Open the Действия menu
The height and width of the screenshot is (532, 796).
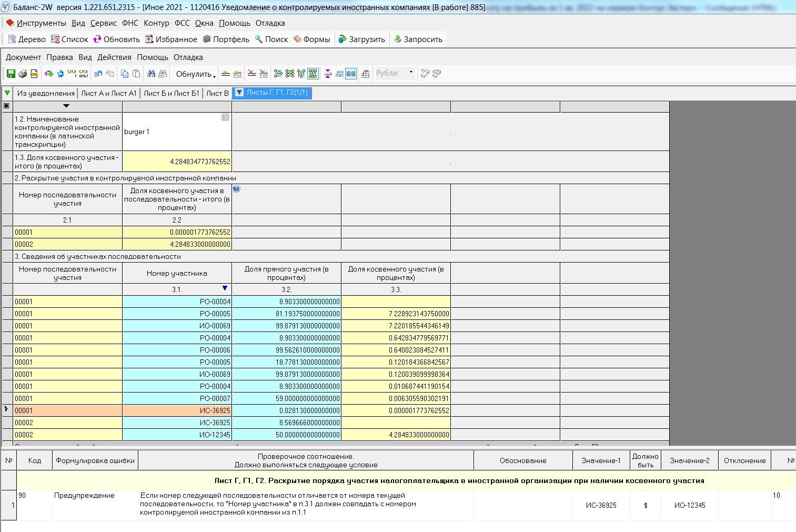click(114, 57)
